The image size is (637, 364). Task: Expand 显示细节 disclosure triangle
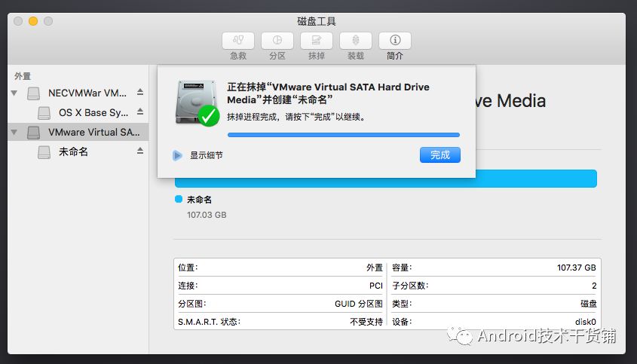pyautogui.click(x=177, y=155)
